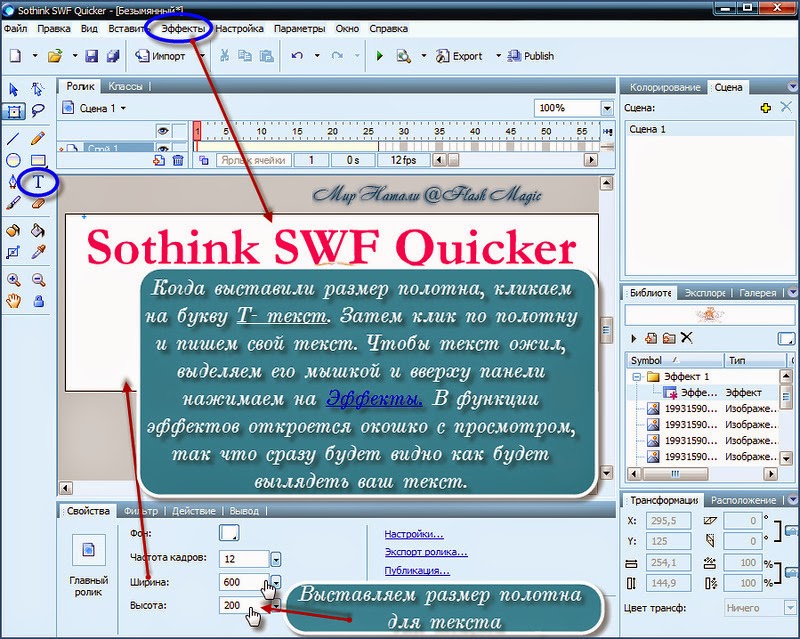The image size is (800, 639).
Task: Toggle lock column box in timeline header
Action: [x=180, y=131]
